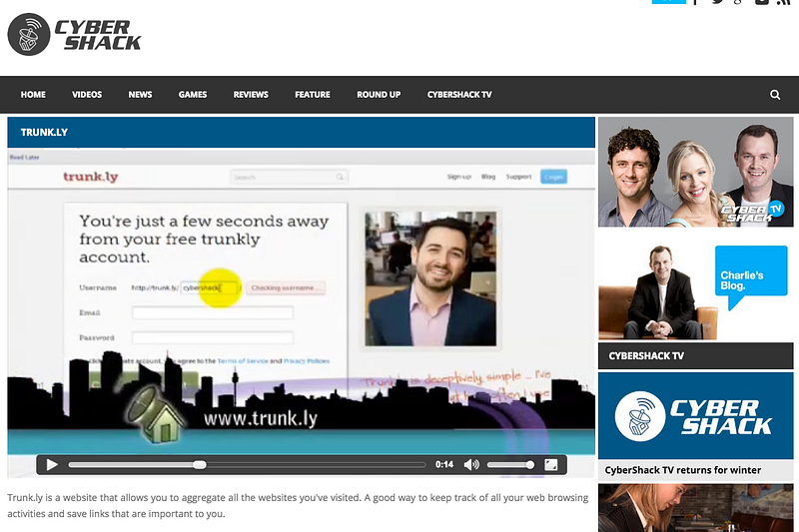
Task: Open the NEWS section
Action: [x=140, y=95]
